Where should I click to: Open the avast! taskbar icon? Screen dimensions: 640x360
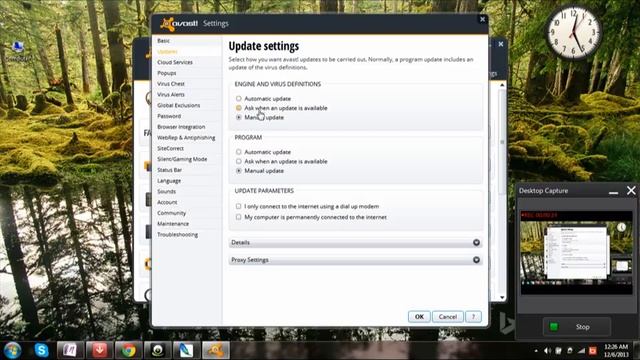click(x=216, y=350)
